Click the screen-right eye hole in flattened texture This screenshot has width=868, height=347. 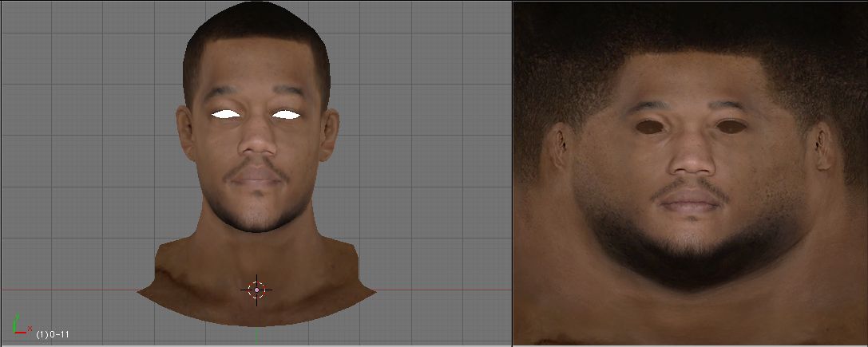click(732, 126)
